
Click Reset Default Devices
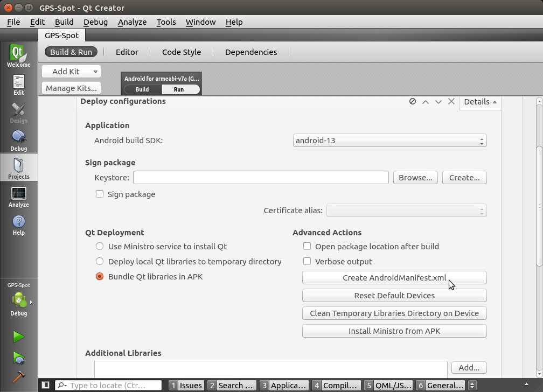point(394,296)
